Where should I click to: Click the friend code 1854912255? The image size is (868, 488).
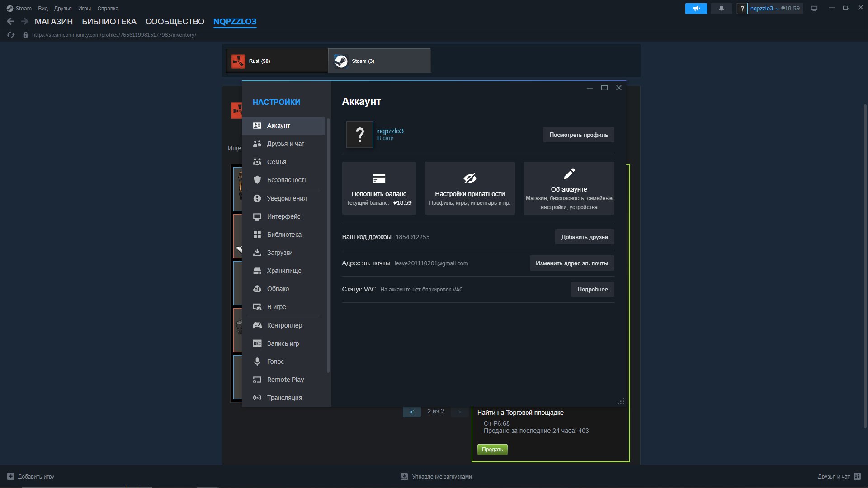point(412,237)
